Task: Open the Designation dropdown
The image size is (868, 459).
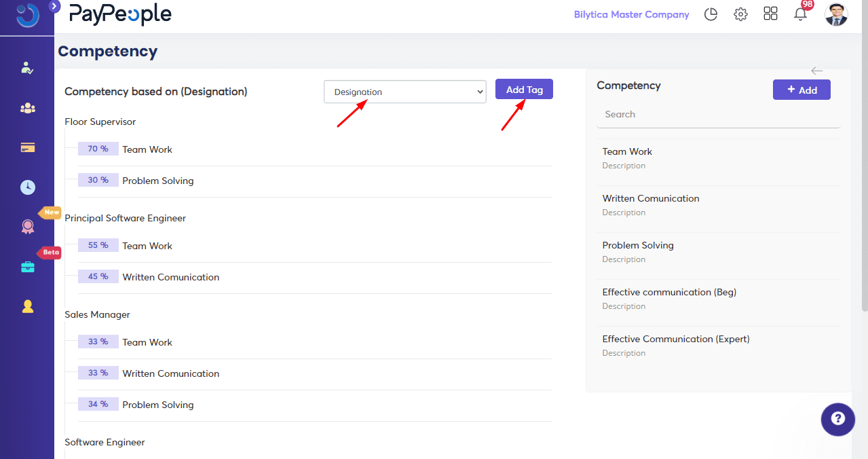Action: [x=405, y=92]
